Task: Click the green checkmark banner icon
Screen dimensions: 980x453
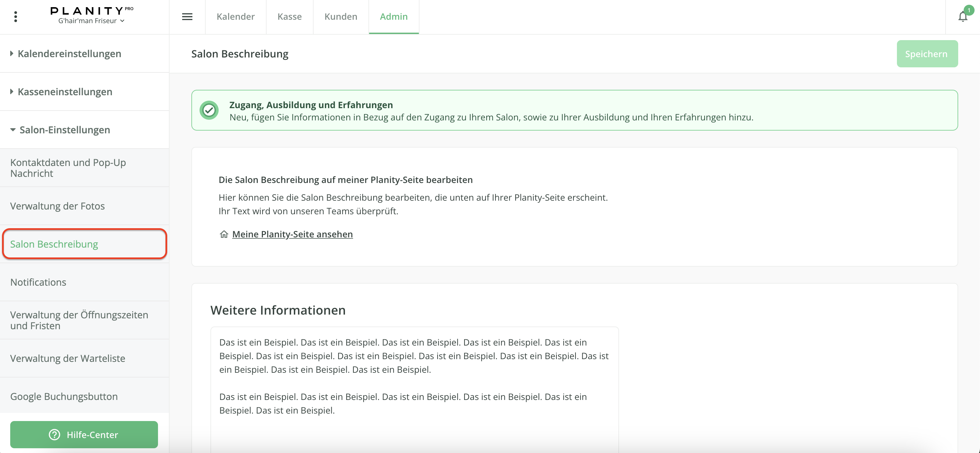Action: point(209,110)
